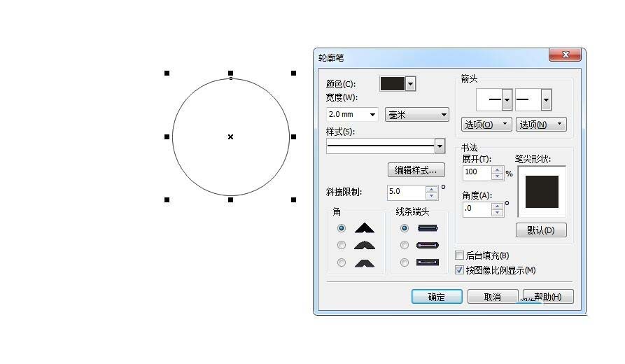Increase the 展开 value with up arrow
Viewport: 625px width, 364px height.
[x=497, y=169]
